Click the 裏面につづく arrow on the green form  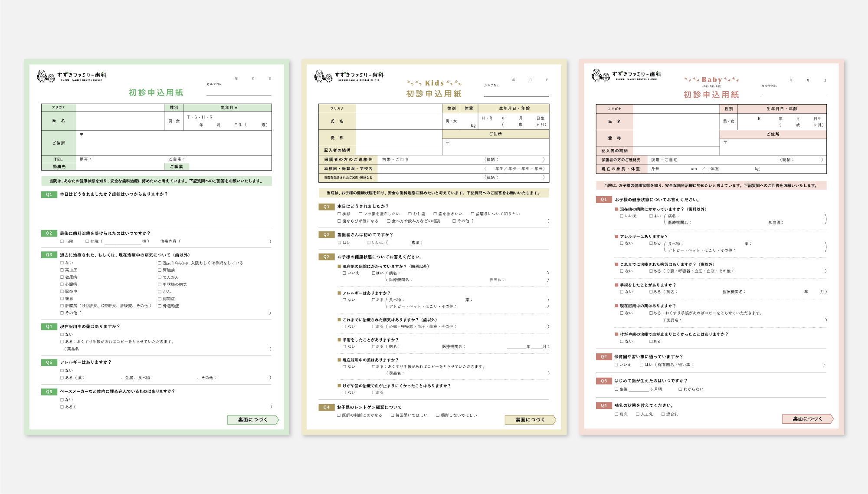point(253,420)
